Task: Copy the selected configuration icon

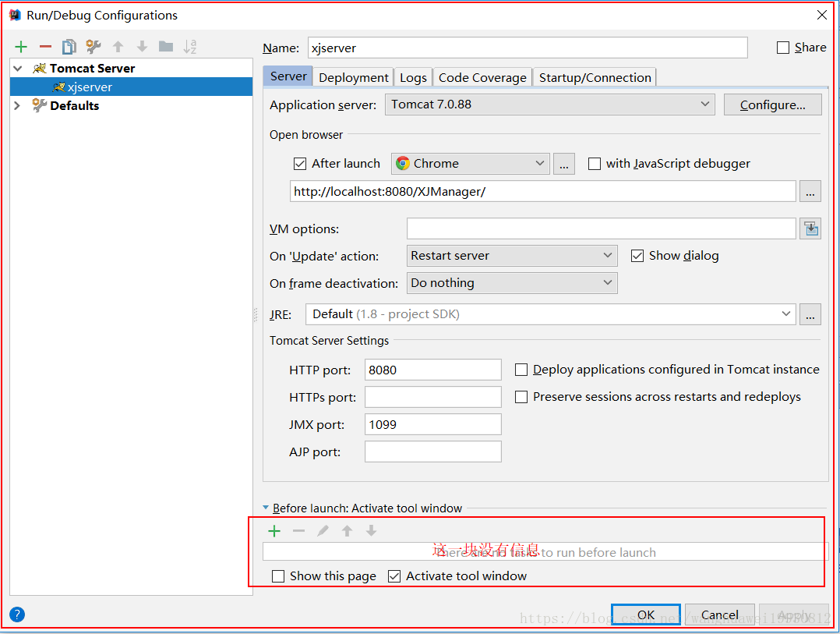Action: (x=69, y=47)
